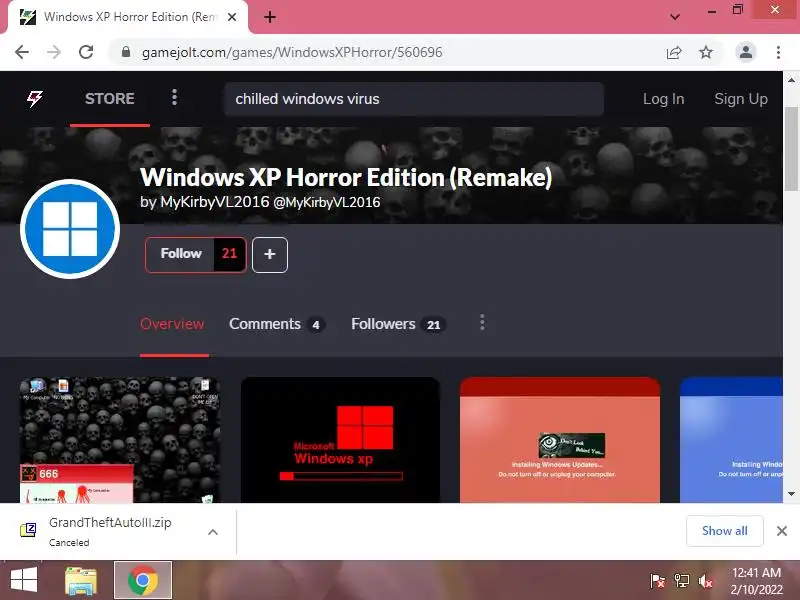This screenshot has width=800, height=600.
Task: Open the three-dot menu beside STORE
Action: click(x=174, y=97)
